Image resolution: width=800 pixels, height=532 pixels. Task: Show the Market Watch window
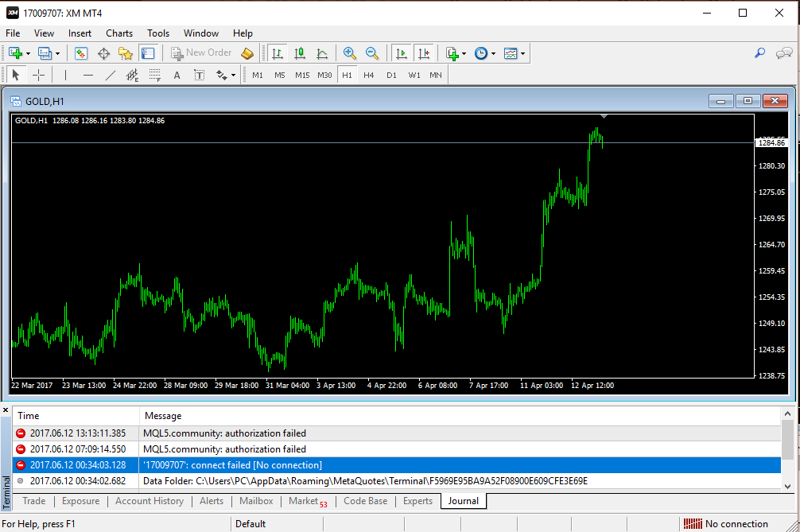pos(81,53)
